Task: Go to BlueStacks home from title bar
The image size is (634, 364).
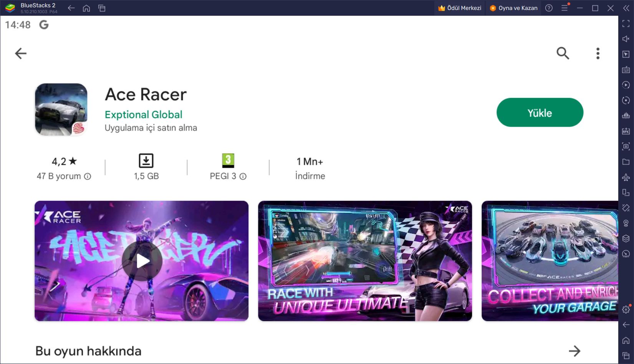Action: pos(86,8)
